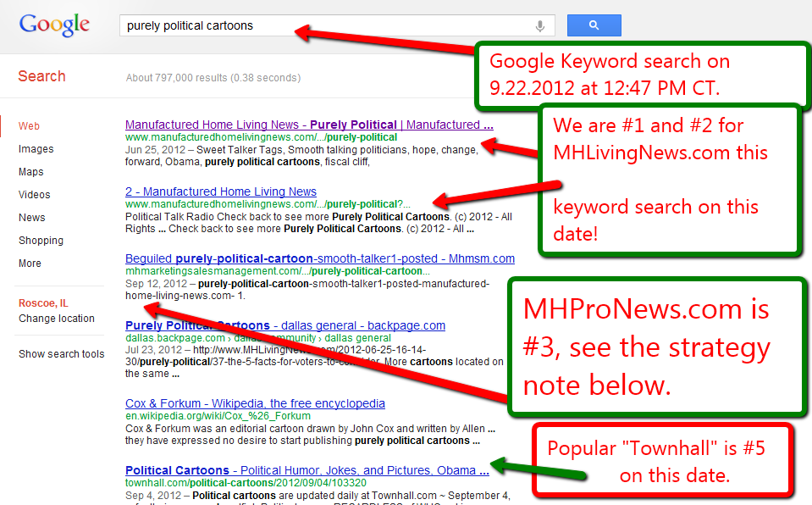Open Maps from left sidebar
The width and height of the screenshot is (812, 505).
coord(31,172)
